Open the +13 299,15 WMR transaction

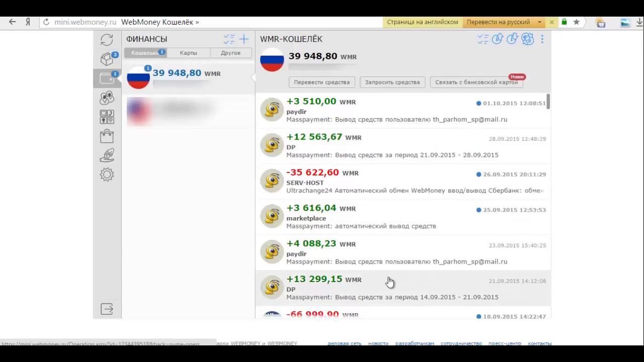403,288
